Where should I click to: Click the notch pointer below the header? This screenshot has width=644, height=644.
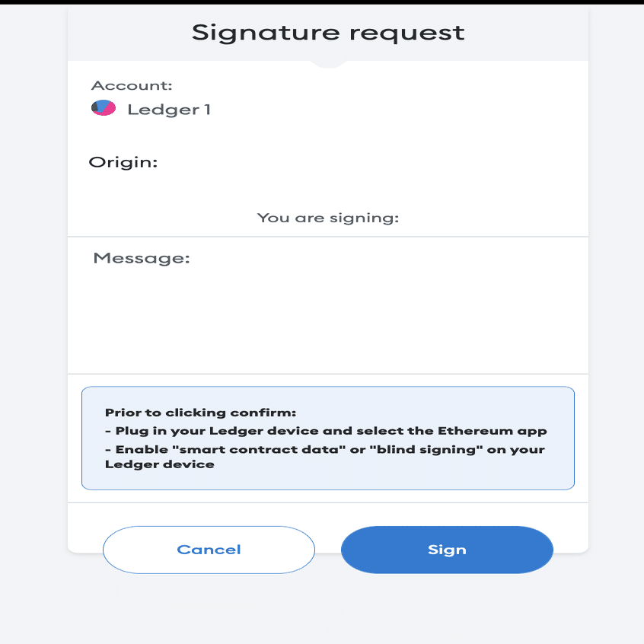[328, 65]
